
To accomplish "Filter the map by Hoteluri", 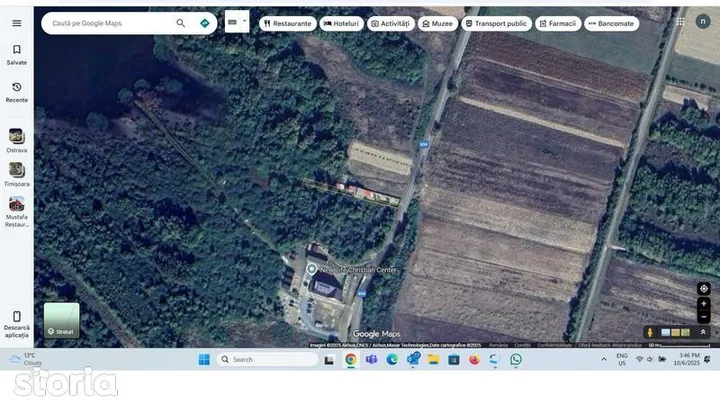I will (x=341, y=23).
